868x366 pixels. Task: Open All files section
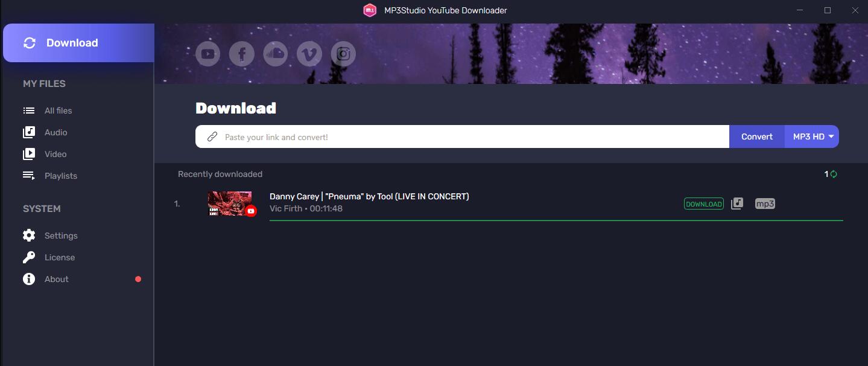58,111
